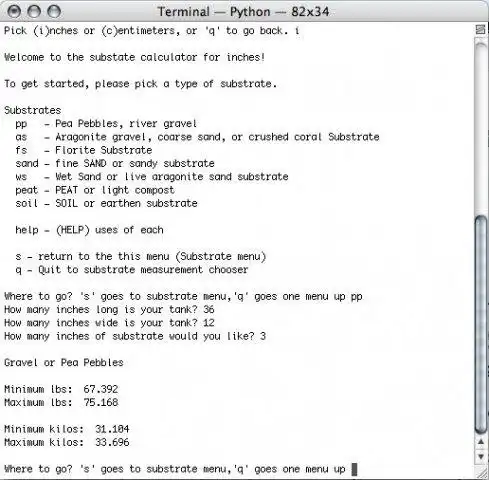Minimize the Terminal window with yellow button
Screen dimensions: 489x480
click(x=34, y=12)
